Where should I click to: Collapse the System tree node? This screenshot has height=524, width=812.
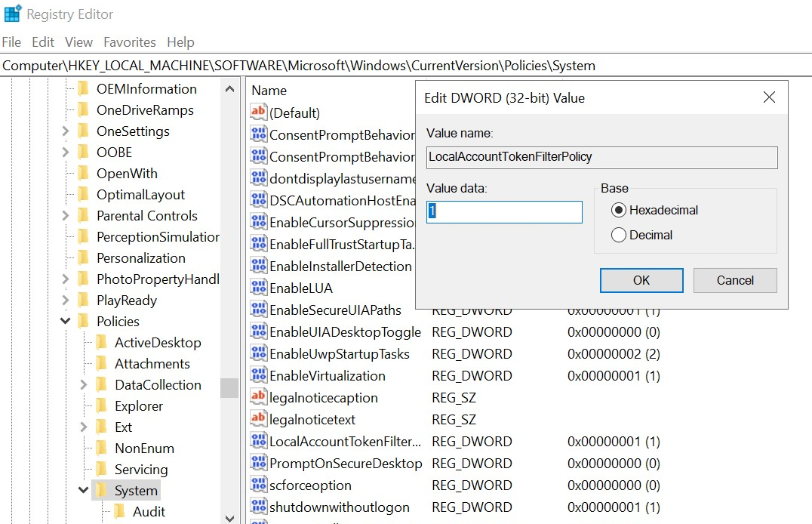pos(83,490)
